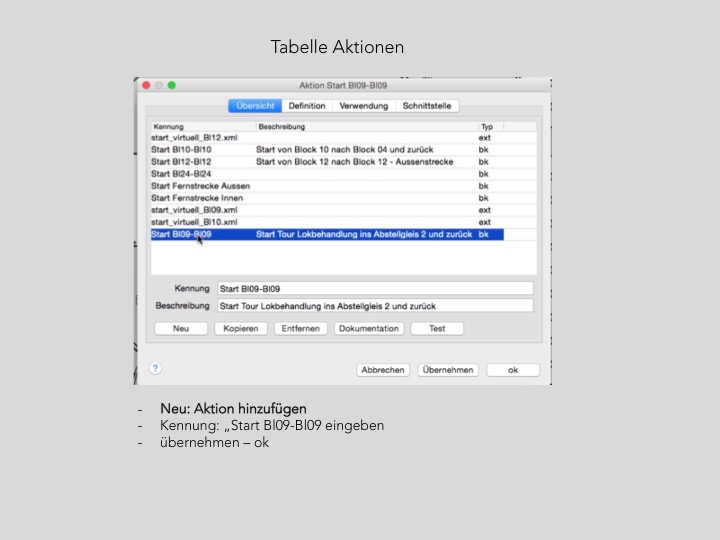
Task: Confirm with the ok button
Action: pos(512,370)
